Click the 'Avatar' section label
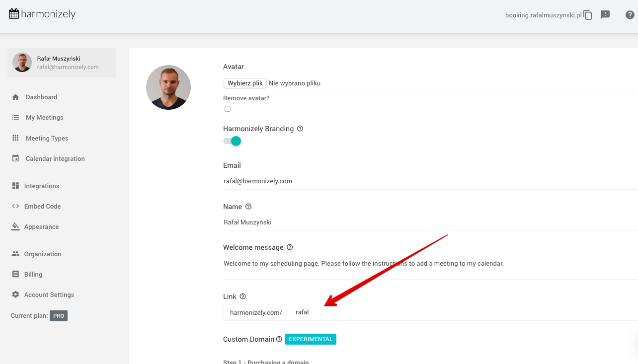Image resolution: width=638 pixels, height=364 pixels. [234, 67]
